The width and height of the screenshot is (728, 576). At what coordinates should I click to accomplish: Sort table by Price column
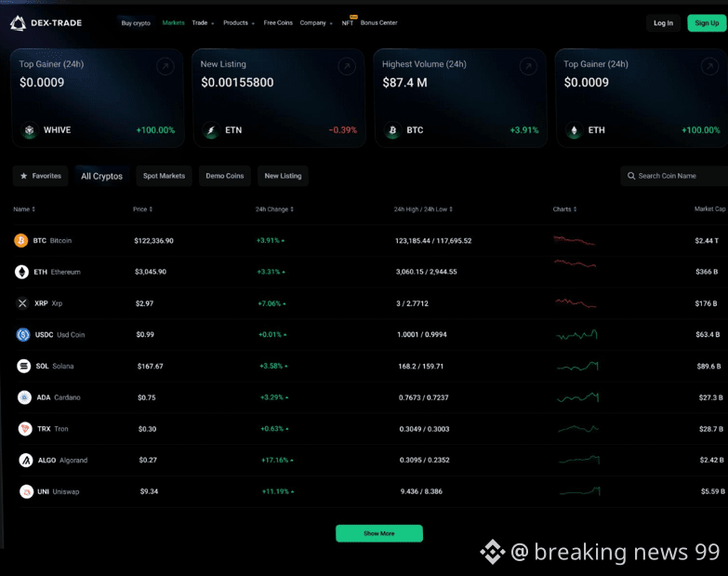[143, 209]
